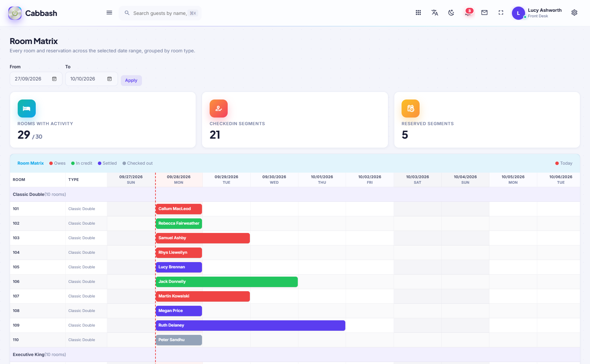Viewport: 590px width, 364px height.
Task: Open Rhys Llewellyn reservation bar
Action: (179, 253)
